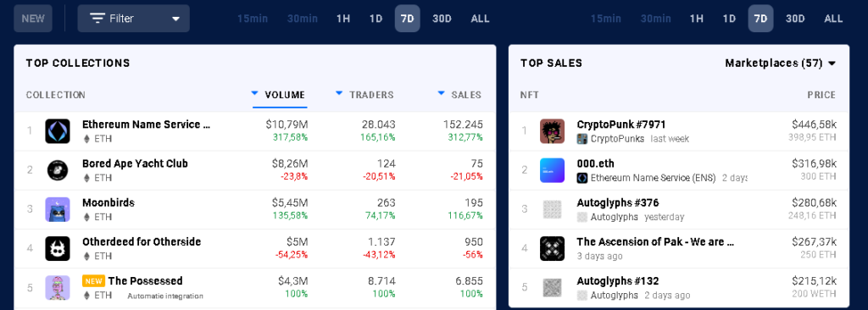Viewport: 868px width, 310px height.
Task: Open The Possessed collection thumbnail
Action: click(x=58, y=288)
